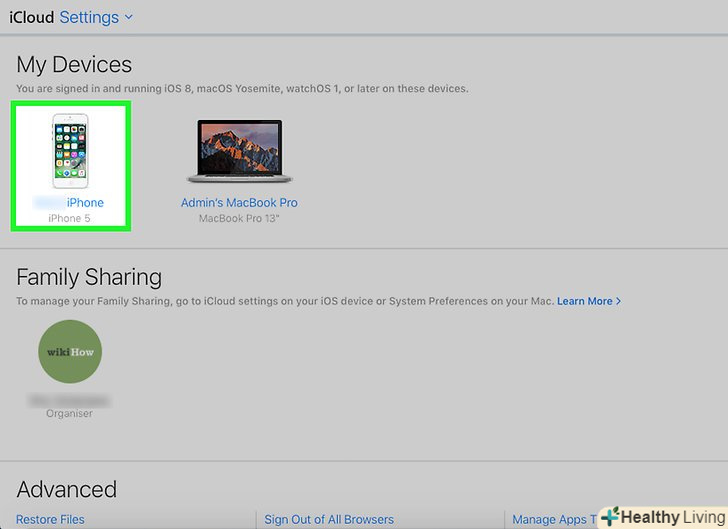The image size is (728, 529).
Task: Select the MacBook Pro device image
Action: tap(239, 151)
